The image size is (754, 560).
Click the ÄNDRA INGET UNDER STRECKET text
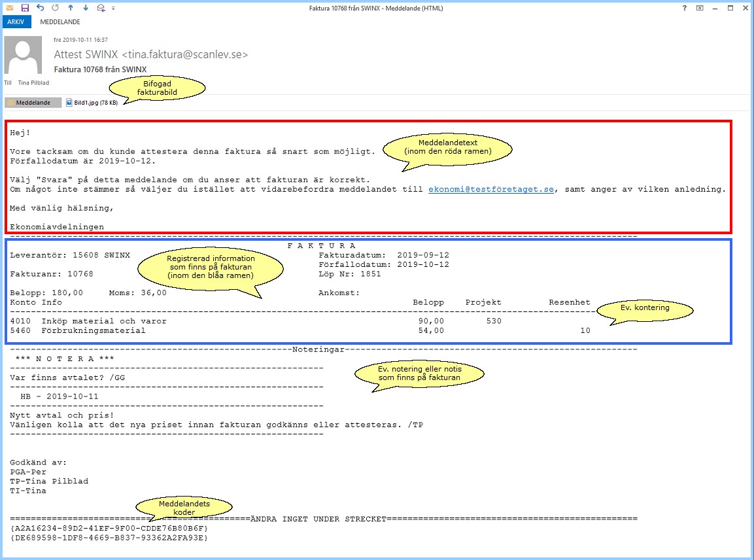(x=318, y=519)
